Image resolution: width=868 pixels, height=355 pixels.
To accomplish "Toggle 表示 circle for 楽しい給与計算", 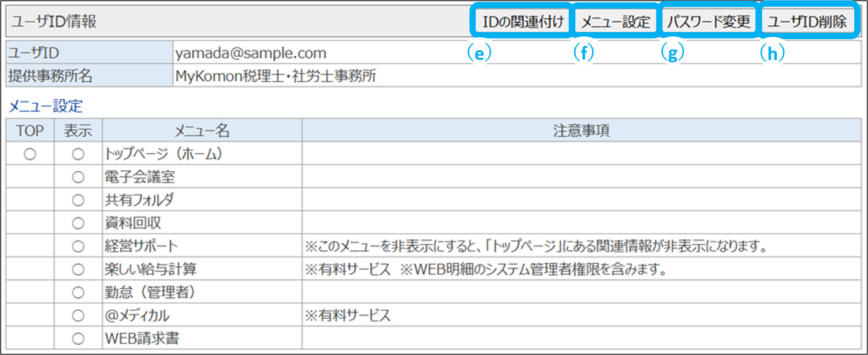I will (78, 270).
